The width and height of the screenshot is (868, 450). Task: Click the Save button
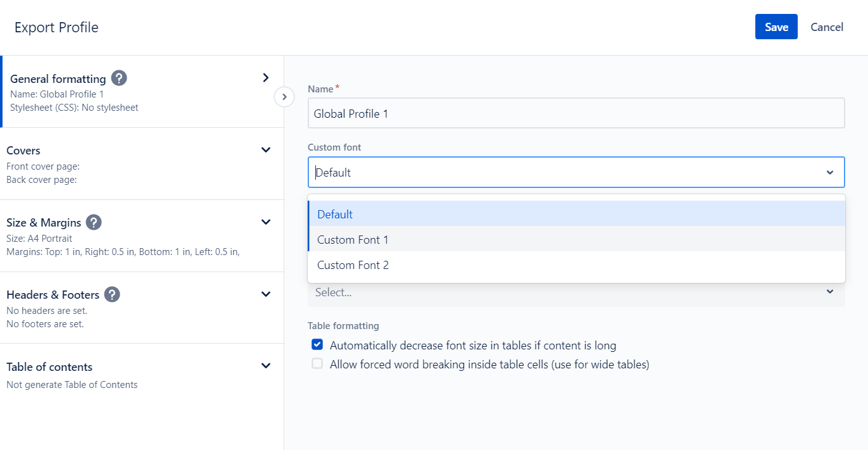(776, 27)
